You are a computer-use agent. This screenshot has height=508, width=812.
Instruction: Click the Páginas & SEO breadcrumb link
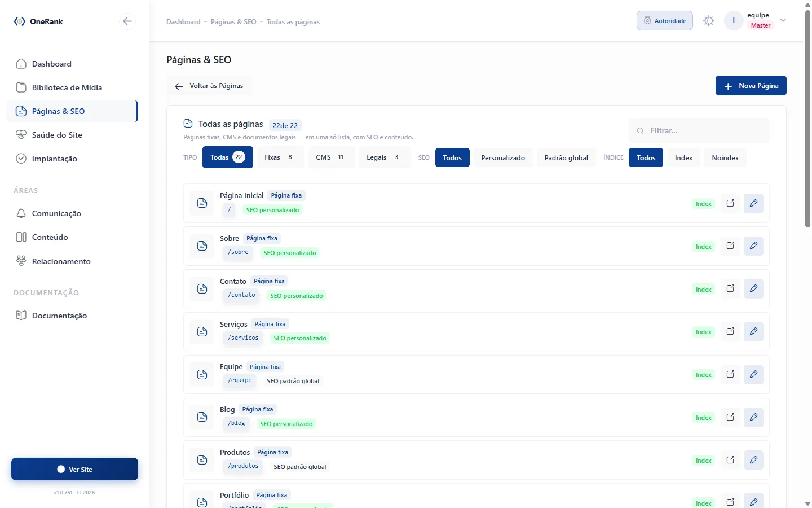pyautogui.click(x=233, y=22)
